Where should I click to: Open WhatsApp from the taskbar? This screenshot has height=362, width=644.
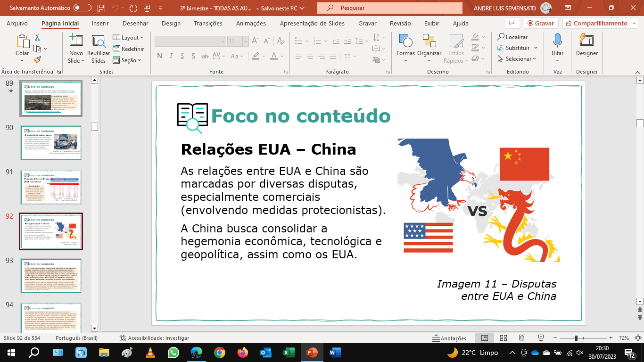tap(173, 352)
